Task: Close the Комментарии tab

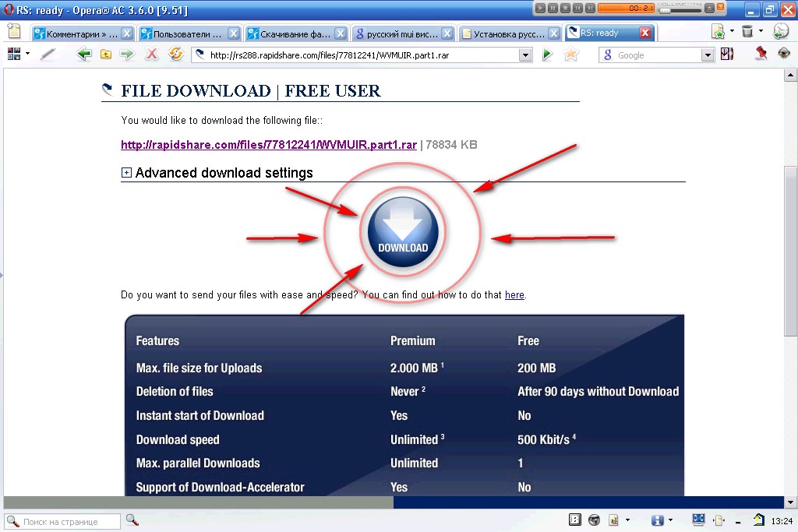Action: coord(127,34)
